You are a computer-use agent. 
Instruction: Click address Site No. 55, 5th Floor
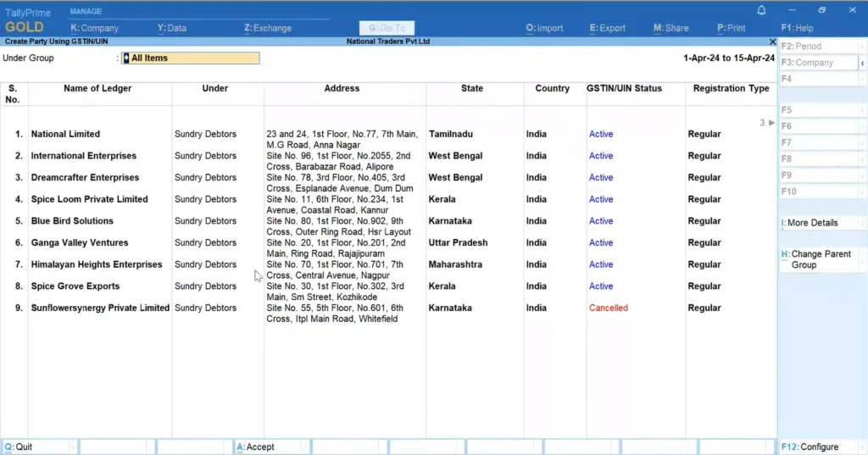click(334, 314)
